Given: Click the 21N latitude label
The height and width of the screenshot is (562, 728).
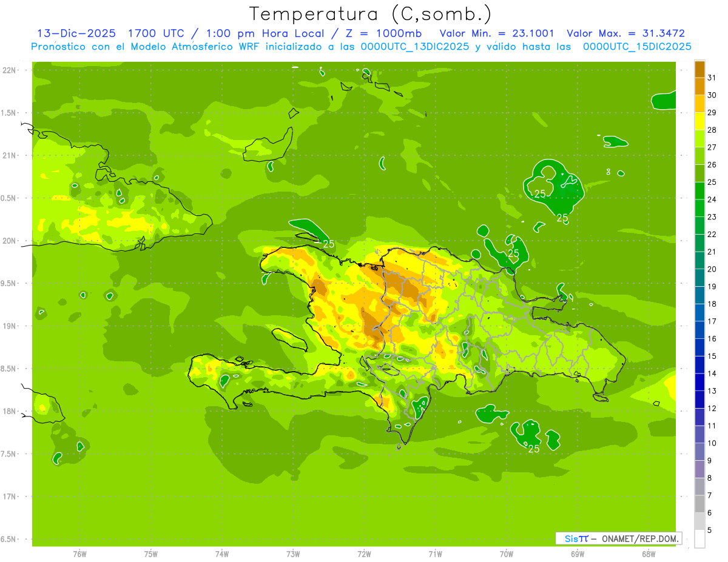Looking at the screenshot, I should [x=10, y=155].
